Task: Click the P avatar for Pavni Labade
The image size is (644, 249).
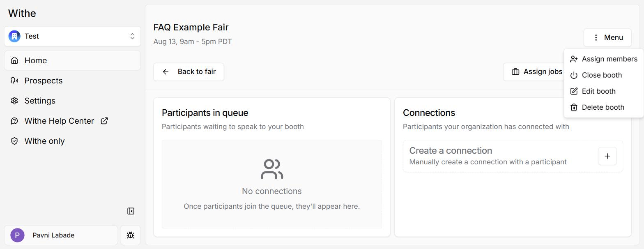Action: 17,235
